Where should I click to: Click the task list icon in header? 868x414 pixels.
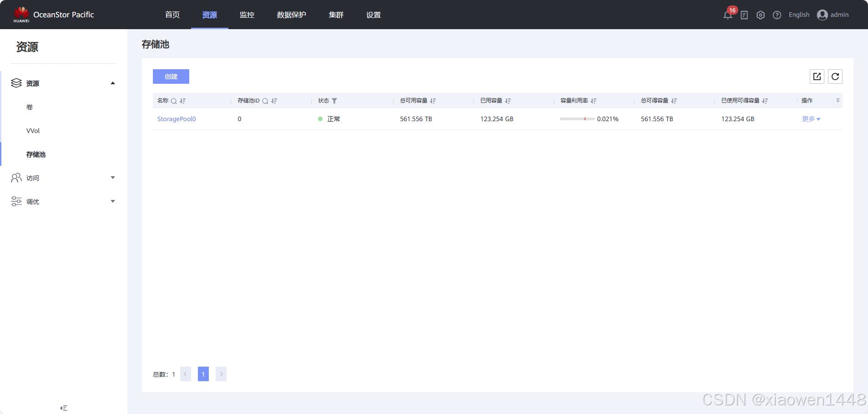click(x=744, y=15)
